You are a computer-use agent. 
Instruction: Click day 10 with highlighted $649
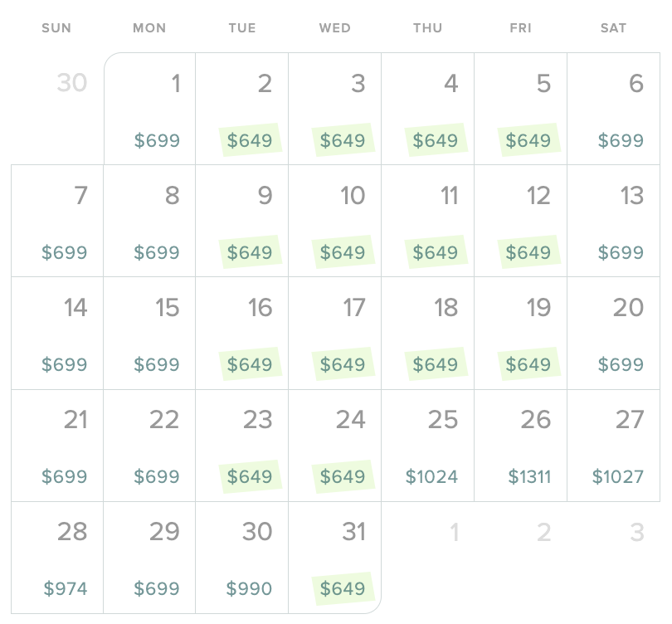pos(335,222)
